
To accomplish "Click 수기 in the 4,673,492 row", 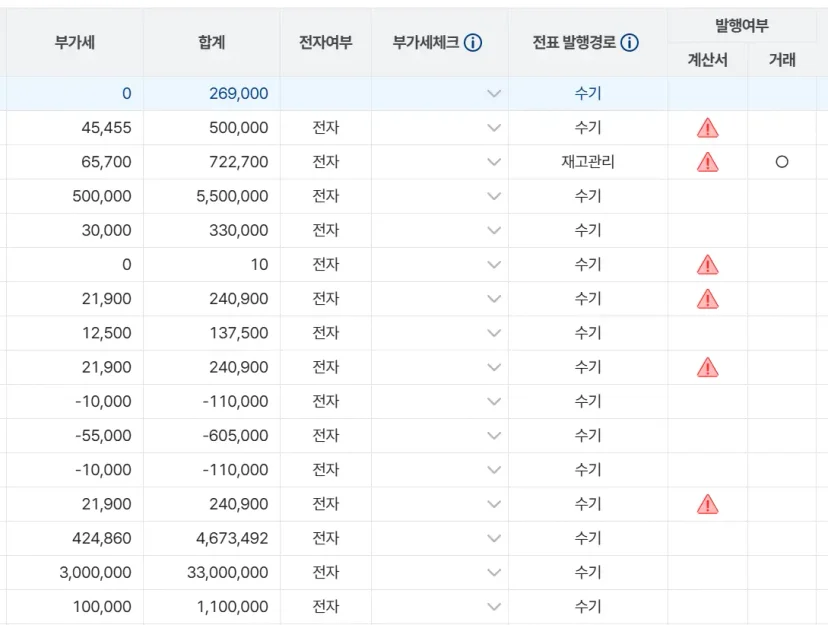I will click(588, 538).
